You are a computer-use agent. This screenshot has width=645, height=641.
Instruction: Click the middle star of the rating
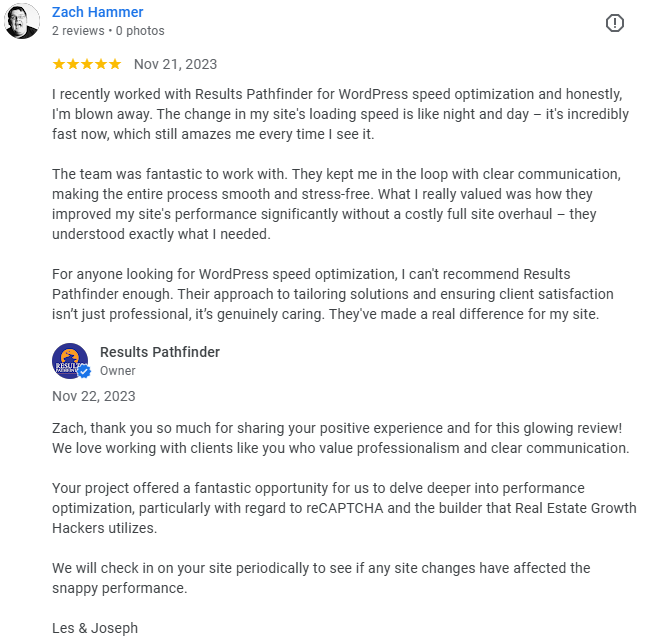tap(87, 64)
